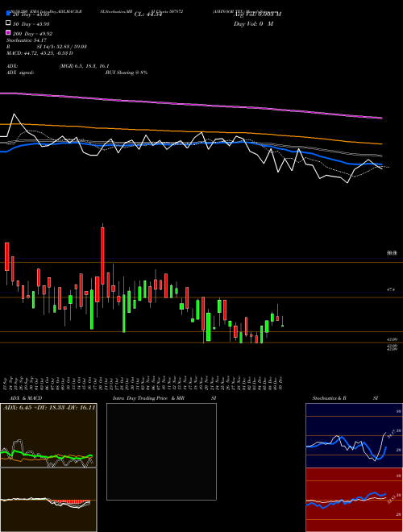
Task: Click the 'ADX & MACD' panel title
Action: click(26, 398)
